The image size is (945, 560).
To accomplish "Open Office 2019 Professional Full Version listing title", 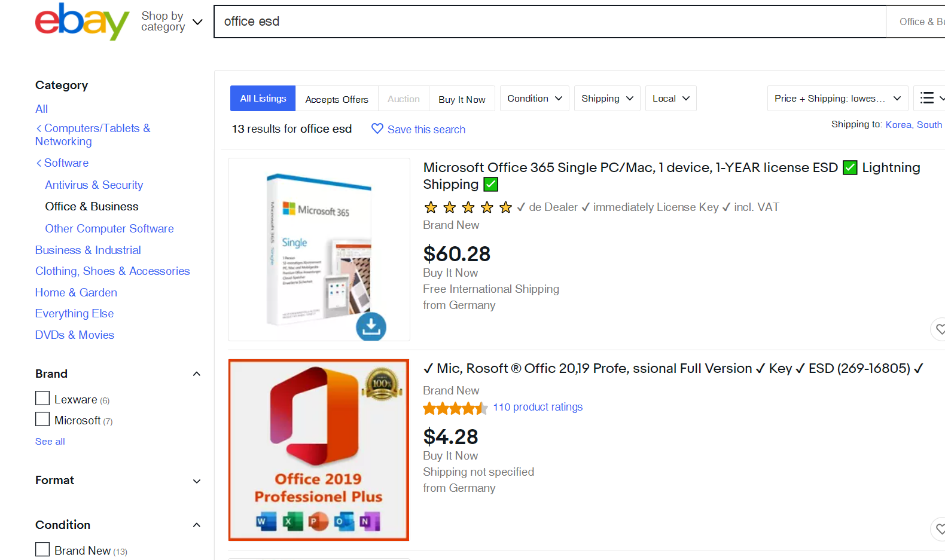I will click(673, 368).
